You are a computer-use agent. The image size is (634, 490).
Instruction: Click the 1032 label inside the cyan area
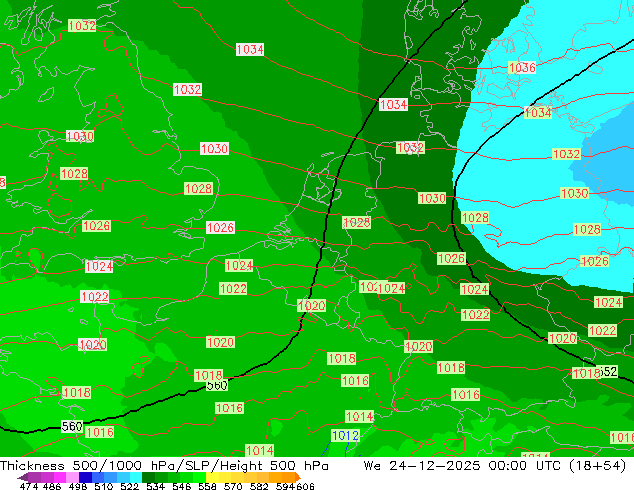[566, 154]
